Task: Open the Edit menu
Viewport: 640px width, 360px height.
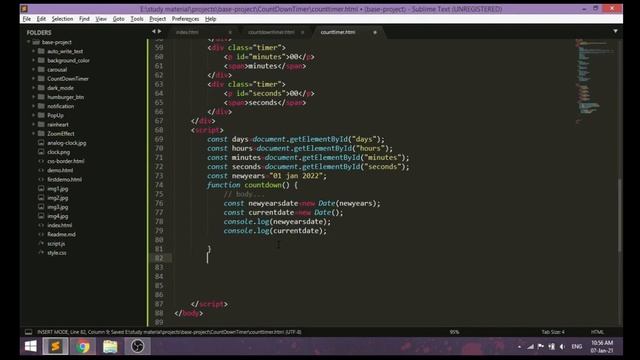Action: [x=41, y=19]
